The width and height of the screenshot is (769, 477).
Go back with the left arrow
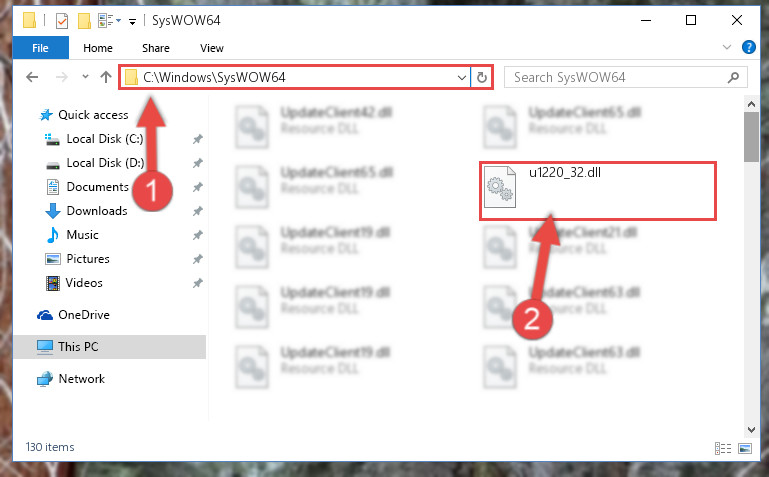click(32, 77)
